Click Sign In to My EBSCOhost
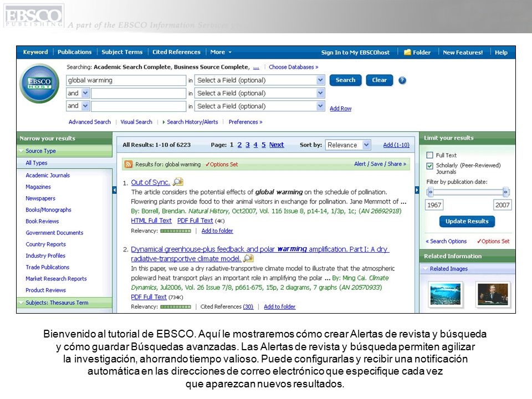This screenshot has height=399, width=532. 355,53
